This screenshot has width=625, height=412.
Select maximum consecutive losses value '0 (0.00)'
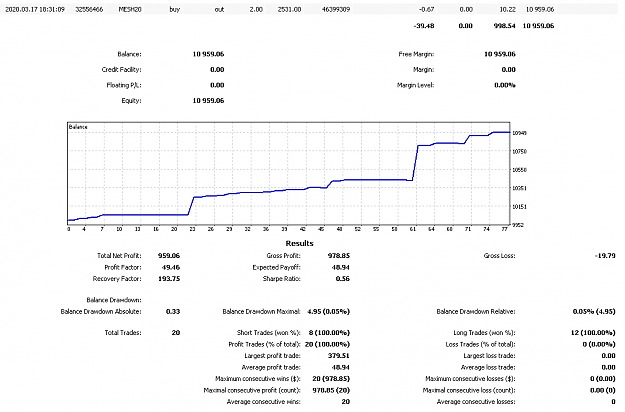point(603,379)
